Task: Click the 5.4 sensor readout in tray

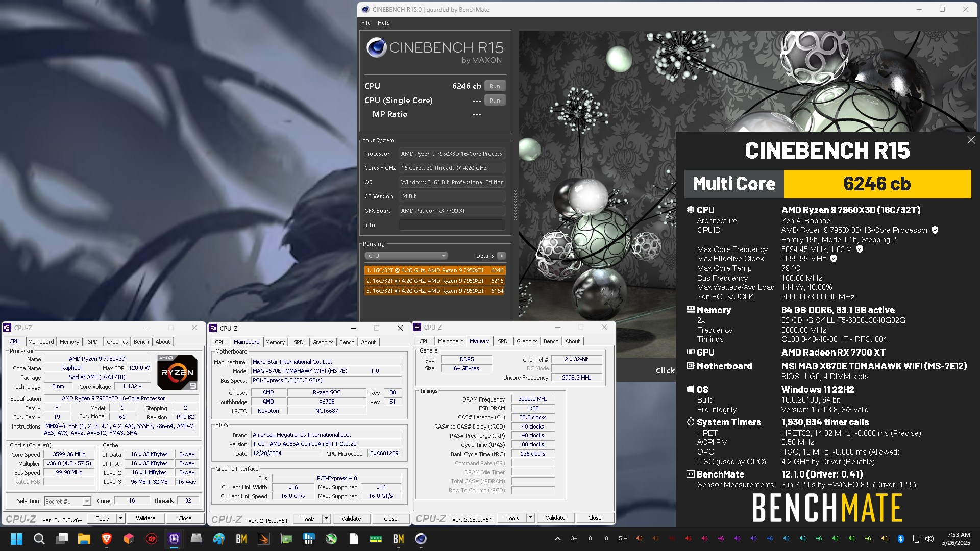Action: click(x=623, y=539)
